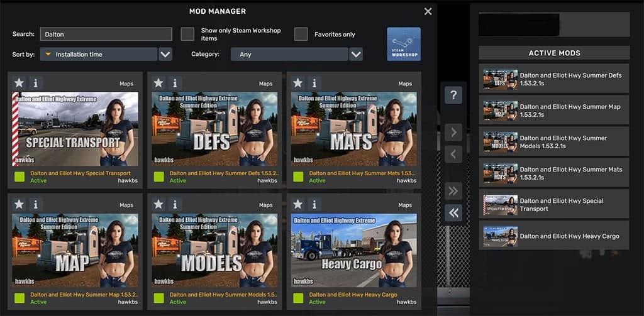The height and width of the screenshot is (316, 644).
Task: Star the Heavy Cargo mod as favorite
Action: pyautogui.click(x=298, y=204)
